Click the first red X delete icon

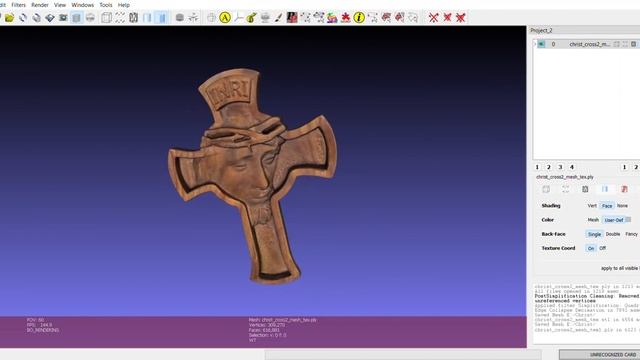(434, 18)
